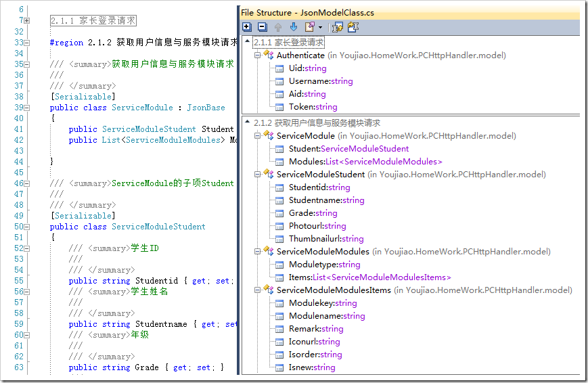Click property icon beside Student:ServiceModuleStudent
588x383 pixels.
[279, 149]
